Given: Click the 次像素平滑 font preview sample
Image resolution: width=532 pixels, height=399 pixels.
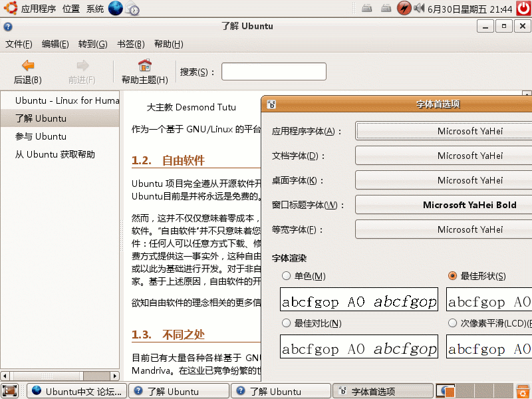Looking at the screenshot, I should point(489,346).
